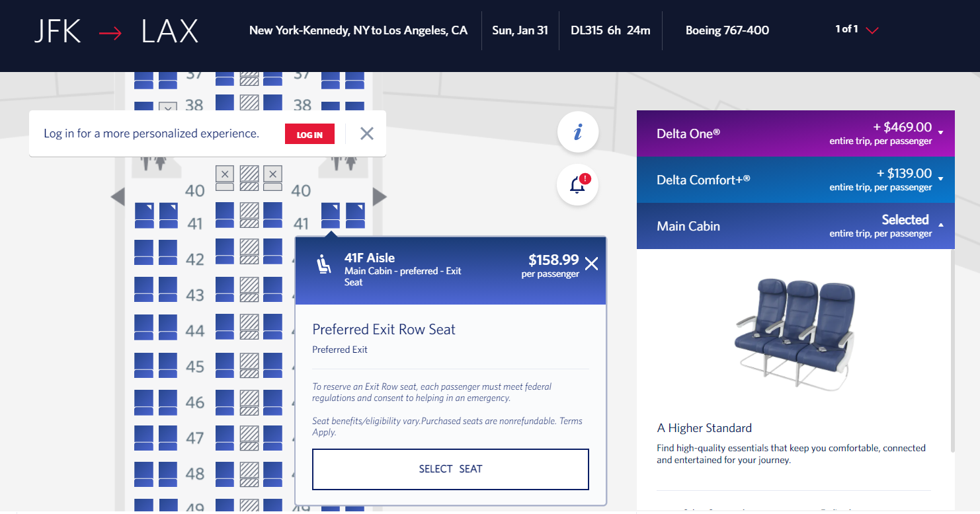
Task: Open the notifications bell with red badge
Action: (577, 184)
